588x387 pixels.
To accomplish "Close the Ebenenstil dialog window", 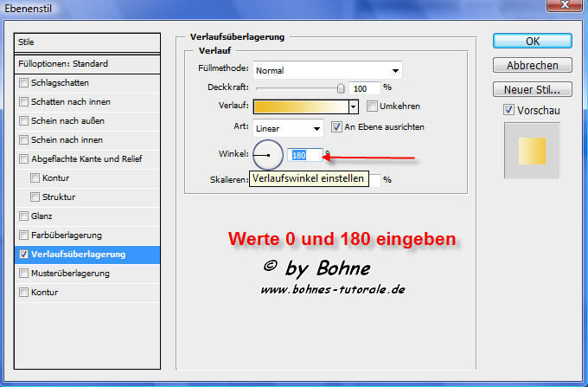I will [568, 7].
